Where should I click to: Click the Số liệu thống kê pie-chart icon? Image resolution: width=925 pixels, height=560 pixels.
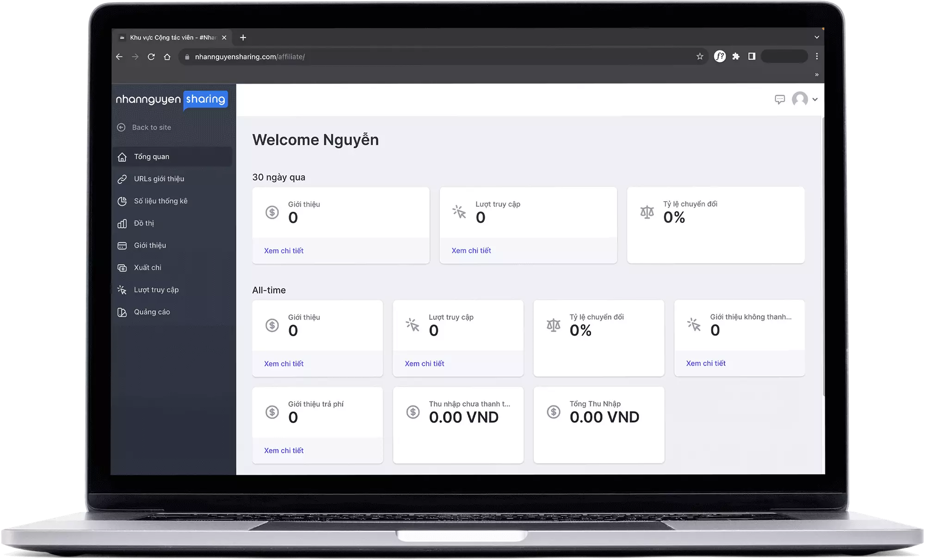[x=122, y=201]
